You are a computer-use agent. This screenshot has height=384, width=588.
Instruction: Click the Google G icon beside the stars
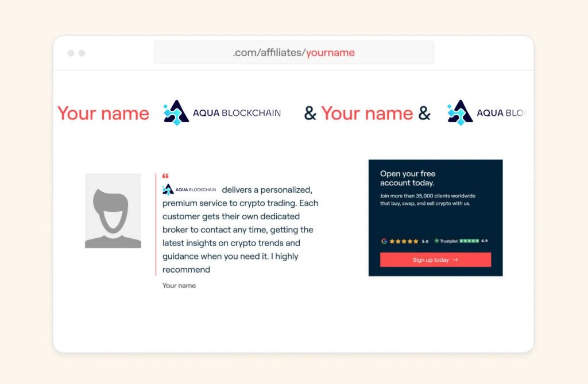pyautogui.click(x=384, y=241)
